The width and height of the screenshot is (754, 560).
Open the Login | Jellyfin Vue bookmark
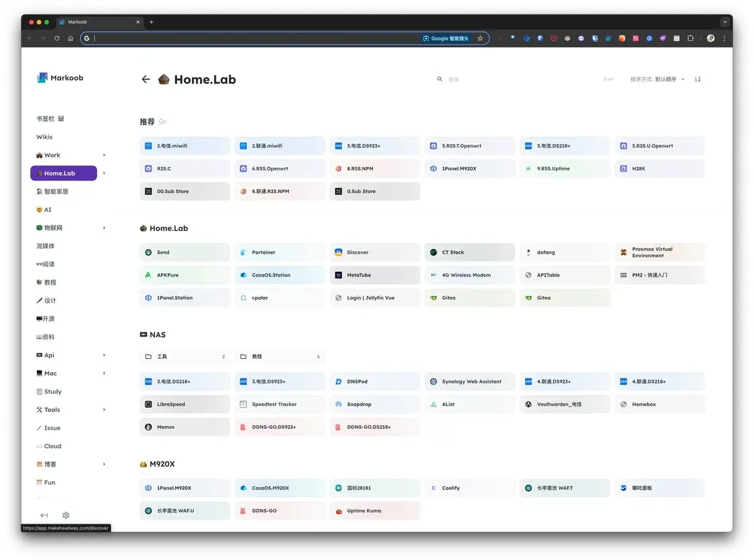coord(375,298)
